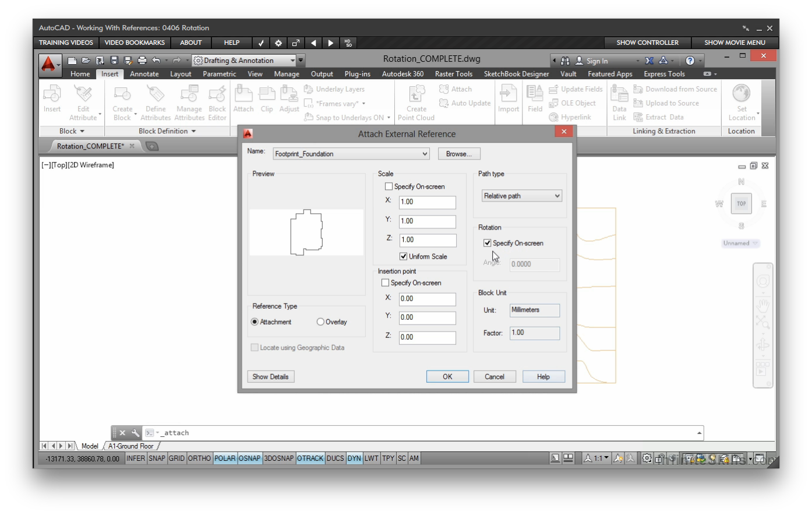Enable Scale Specify On-screen checkbox
Image resolution: width=812 pixels, height=515 pixels.
point(389,186)
